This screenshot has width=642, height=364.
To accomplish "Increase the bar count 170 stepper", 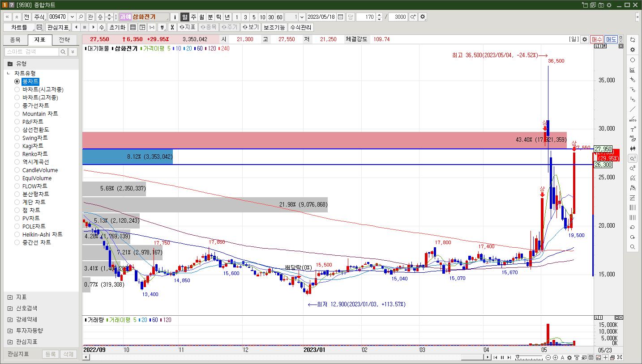I will (380, 15).
